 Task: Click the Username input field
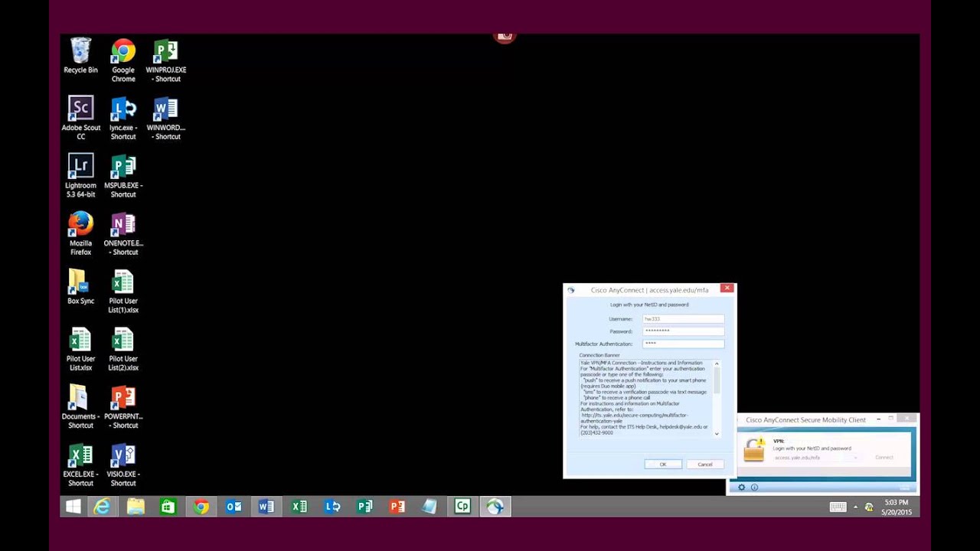(x=683, y=318)
